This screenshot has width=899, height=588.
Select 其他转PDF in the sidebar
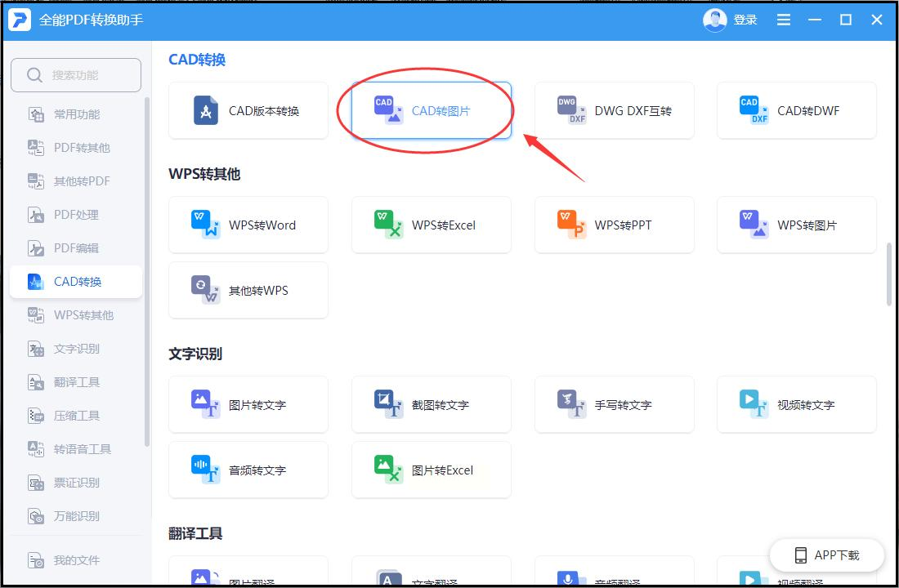tap(76, 181)
